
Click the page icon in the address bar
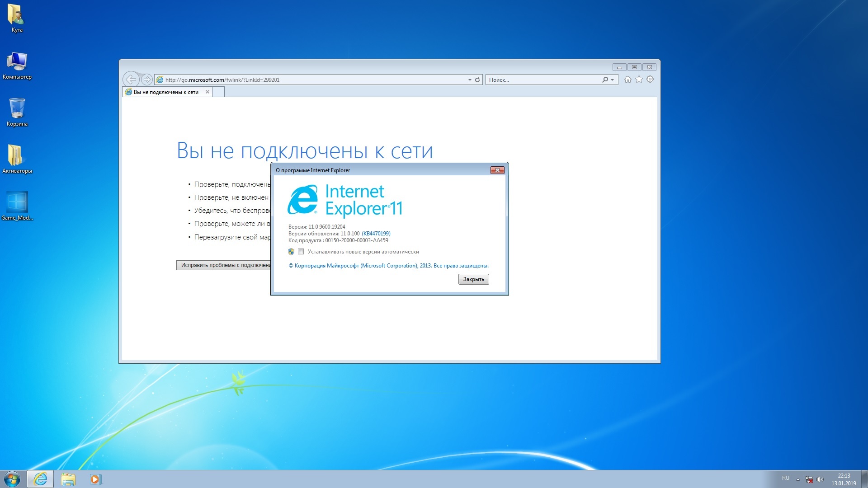point(160,80)
